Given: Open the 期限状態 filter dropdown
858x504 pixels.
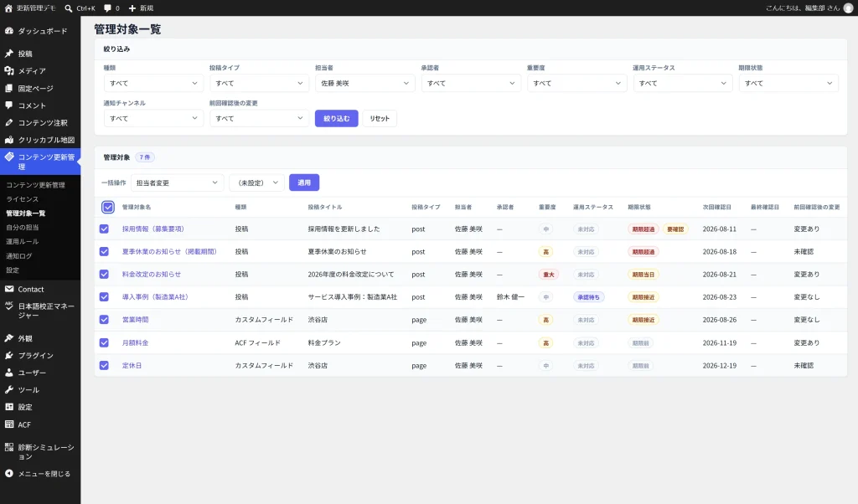Looking at the screenshot, I should click(x=788, y=83).
